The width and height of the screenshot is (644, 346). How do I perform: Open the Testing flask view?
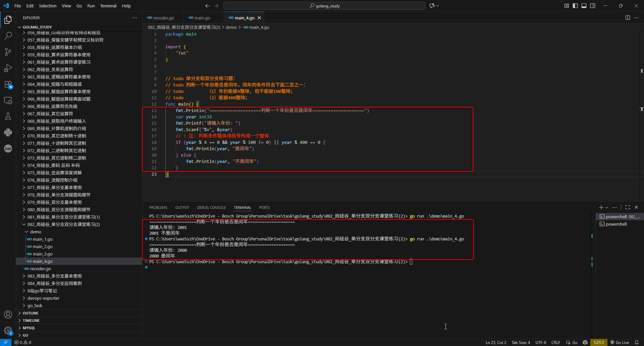[x=8, y=116]
